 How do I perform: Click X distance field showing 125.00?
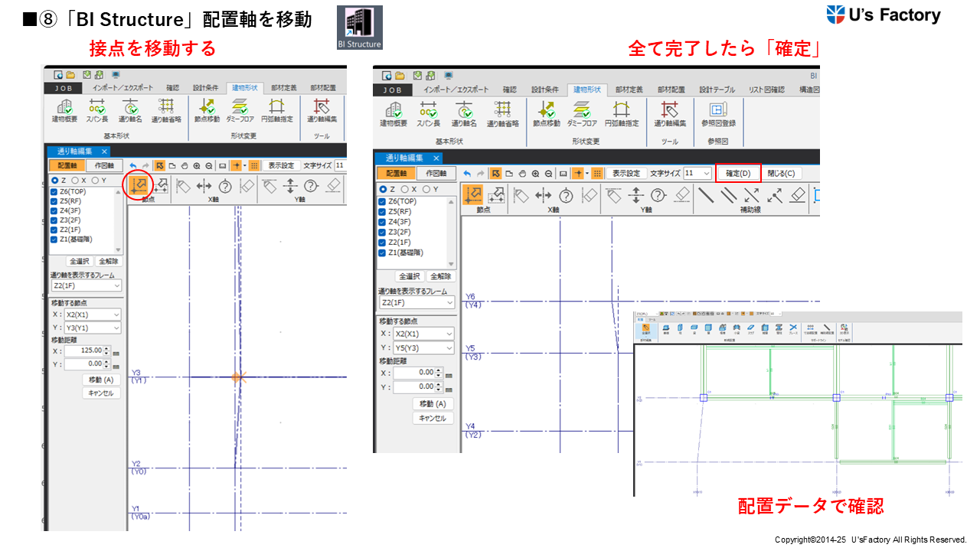click(83, 351)
